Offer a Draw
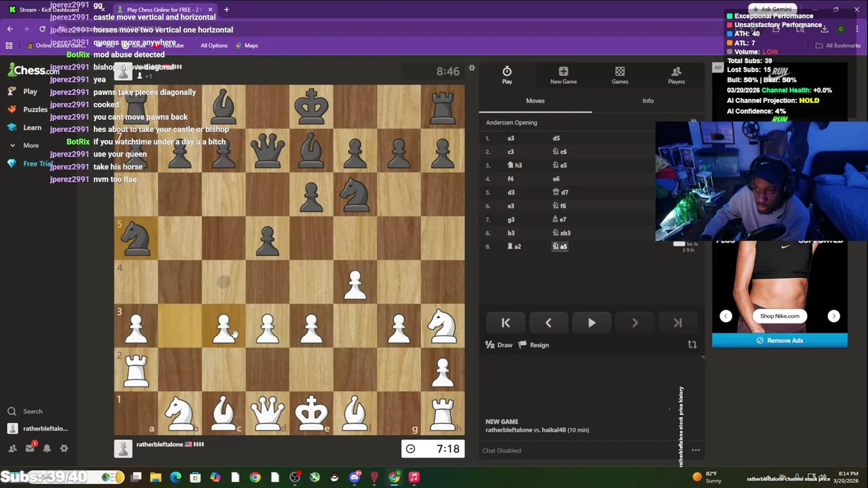This screenshot has width=868, height=488. [499, 345]
